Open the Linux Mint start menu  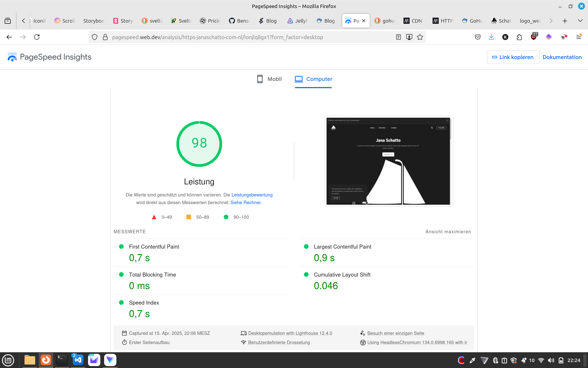pyautogui.click(x=8, y=360)
